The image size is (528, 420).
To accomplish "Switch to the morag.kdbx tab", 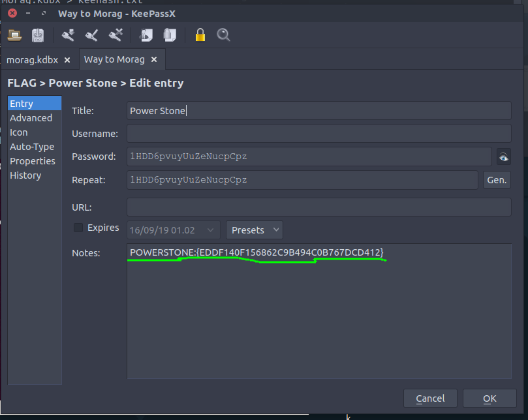I will pos(31,59).
